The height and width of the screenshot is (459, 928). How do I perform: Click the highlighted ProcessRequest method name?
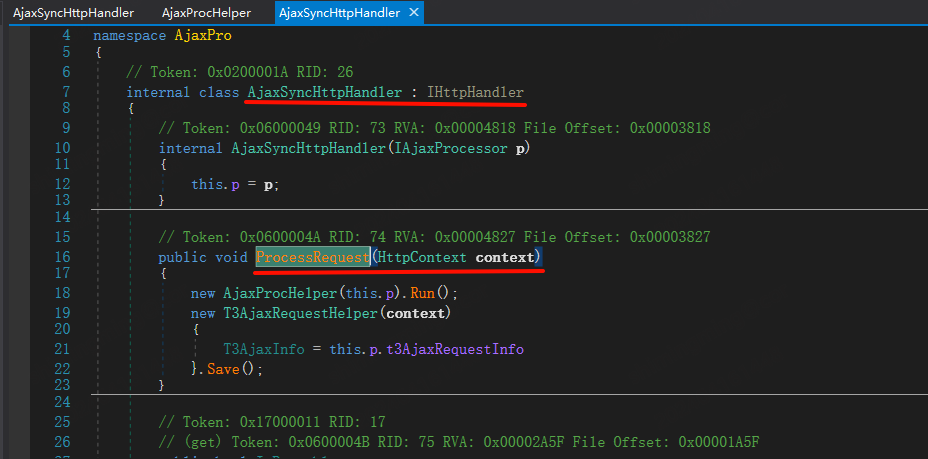pyautogui.click(x=313, y=258)
